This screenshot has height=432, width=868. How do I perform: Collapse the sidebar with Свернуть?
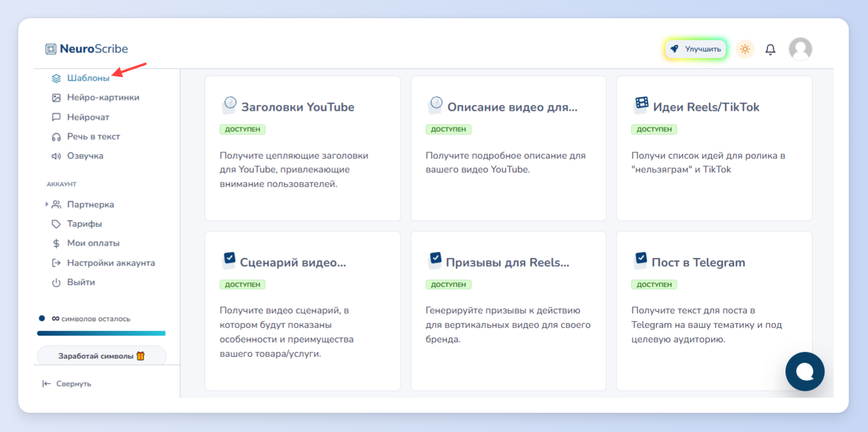pyautogui.click(x=66, y=384)
